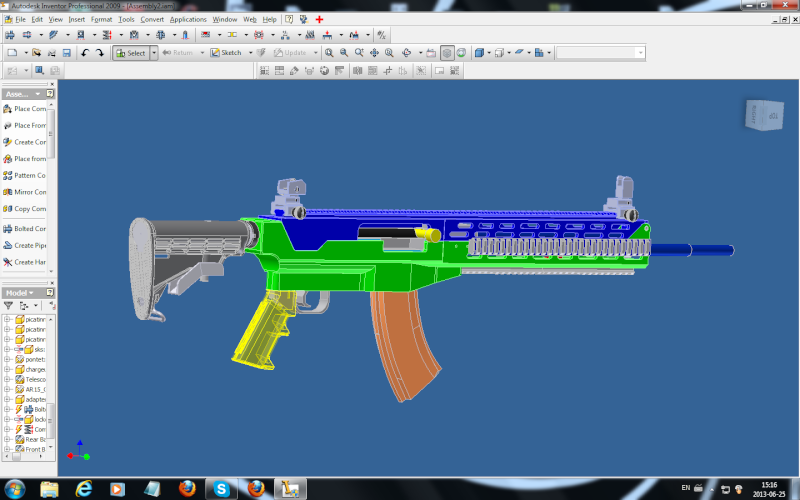Click the Zoom All magnifier icon
The width and height of the screenshot is (800, 500).
329,53
